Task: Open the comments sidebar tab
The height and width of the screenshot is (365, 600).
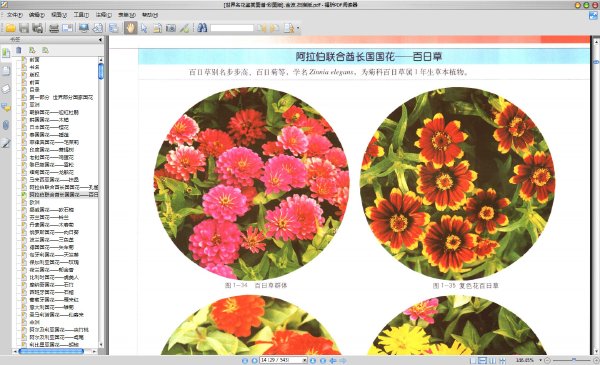Action: click(6, 107)
